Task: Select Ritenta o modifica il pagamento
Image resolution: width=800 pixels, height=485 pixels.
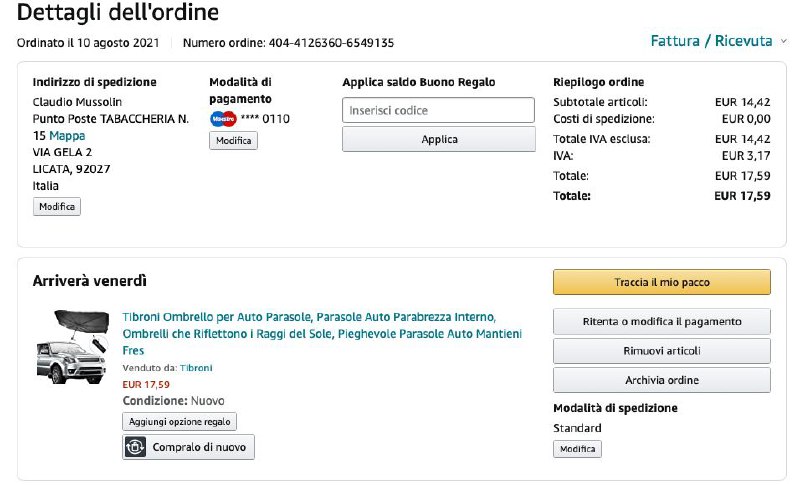Action: pyautogui.click(x=661, y=321)
